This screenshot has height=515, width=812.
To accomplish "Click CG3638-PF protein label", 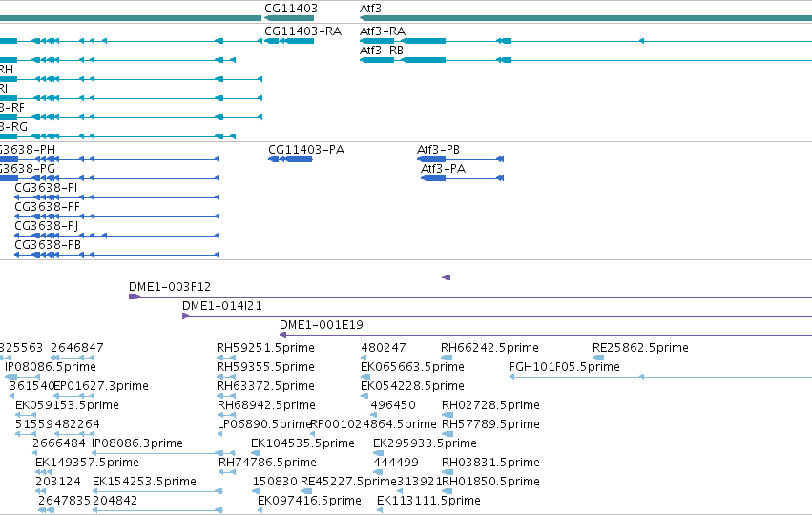I will (47, 207).
